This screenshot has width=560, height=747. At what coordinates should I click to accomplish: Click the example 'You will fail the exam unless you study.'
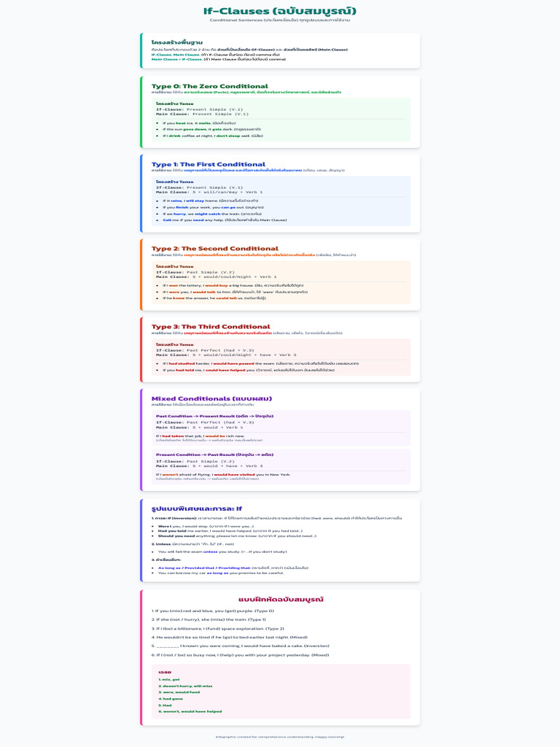coord(222,551)
